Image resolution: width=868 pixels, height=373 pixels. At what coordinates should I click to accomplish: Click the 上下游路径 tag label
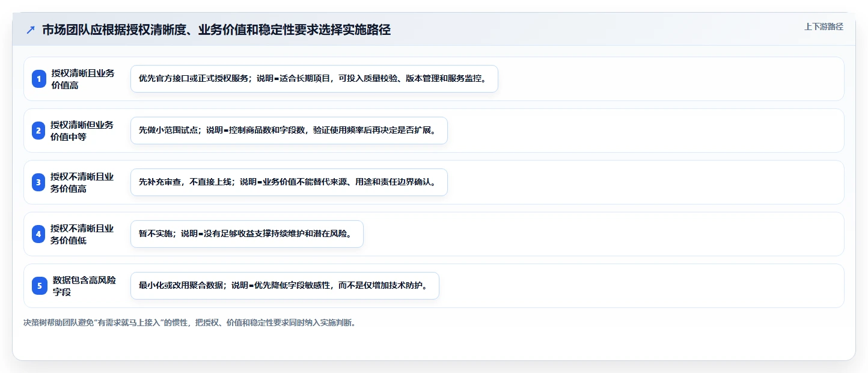click(824, 26)
